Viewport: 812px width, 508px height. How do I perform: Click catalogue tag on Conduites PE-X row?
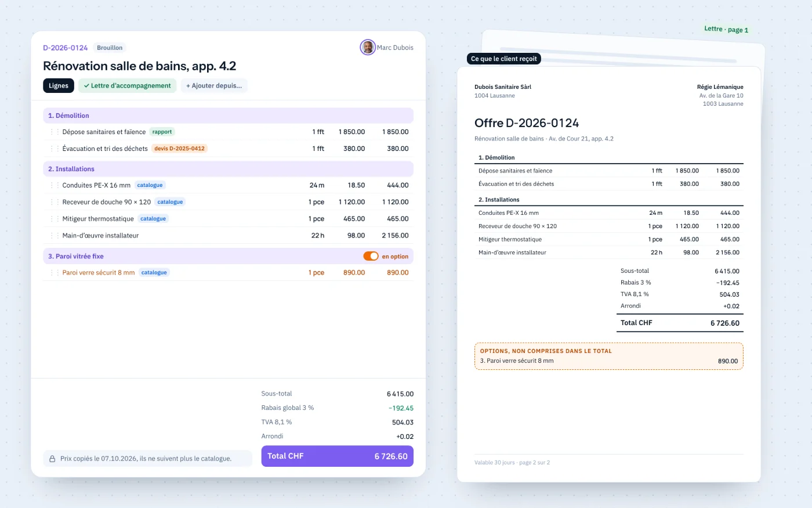(150, 185)
